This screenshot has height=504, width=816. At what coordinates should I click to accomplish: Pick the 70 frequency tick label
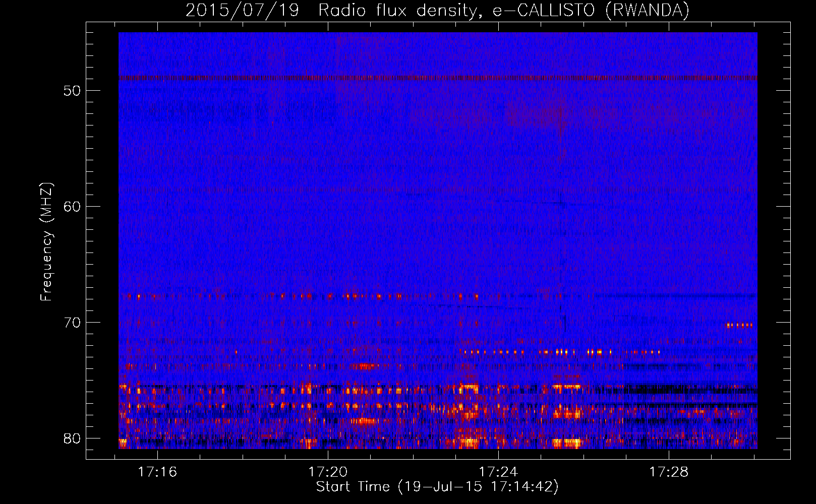coord(73,323)
